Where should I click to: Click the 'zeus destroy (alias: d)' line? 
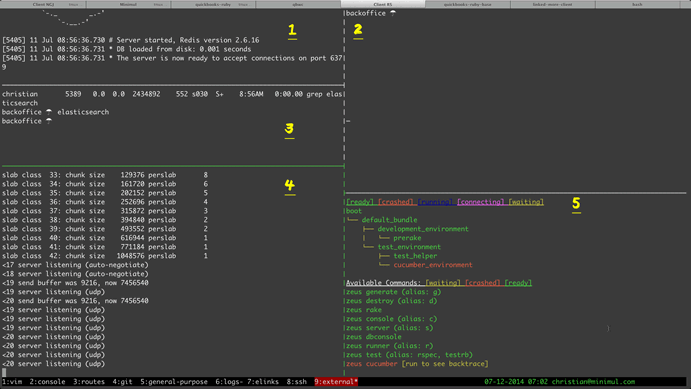391,301
